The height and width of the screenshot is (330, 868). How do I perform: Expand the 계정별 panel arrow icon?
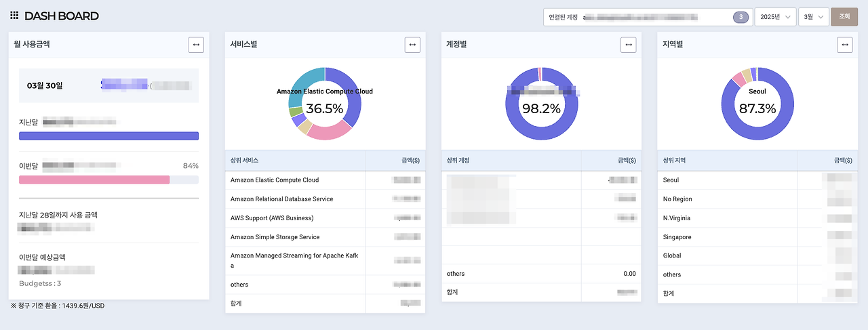629,44
